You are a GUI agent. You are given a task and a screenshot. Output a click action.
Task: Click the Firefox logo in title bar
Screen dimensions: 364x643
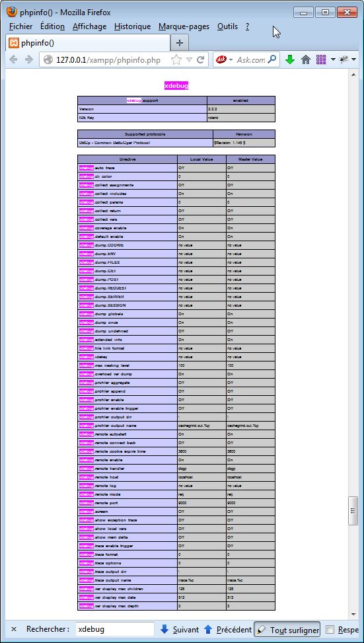12,13
